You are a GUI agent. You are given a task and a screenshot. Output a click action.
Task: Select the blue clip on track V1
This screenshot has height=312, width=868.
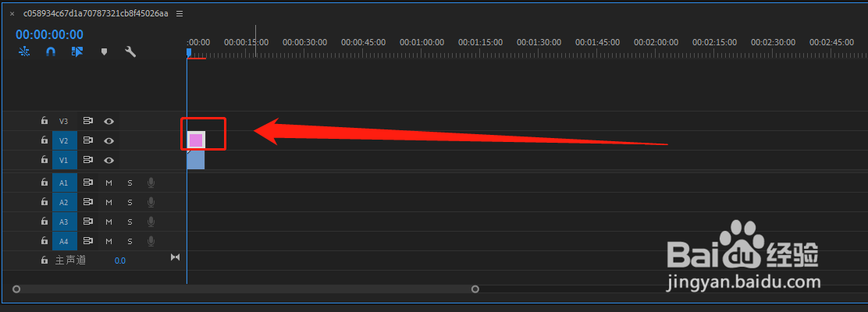tap(196, 161)
